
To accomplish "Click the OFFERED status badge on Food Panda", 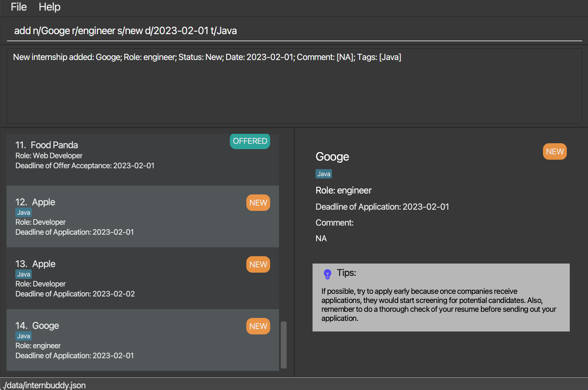I will pos(250,141).
